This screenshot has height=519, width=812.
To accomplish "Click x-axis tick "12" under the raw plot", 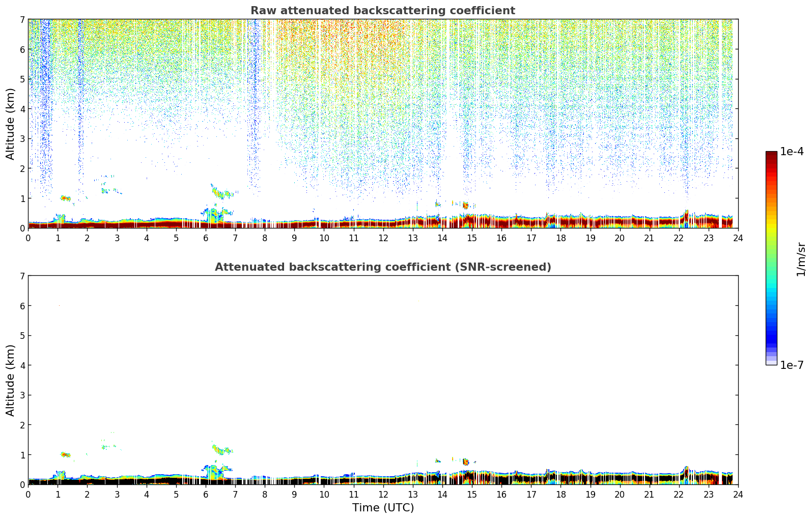I will coord(383,238).
